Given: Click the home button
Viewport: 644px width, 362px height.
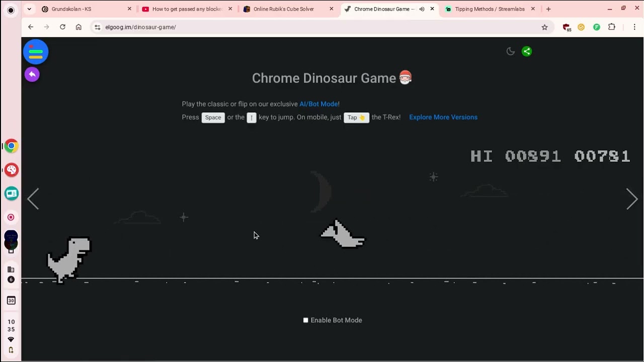Looking at the screenshot, I should 78,27.
